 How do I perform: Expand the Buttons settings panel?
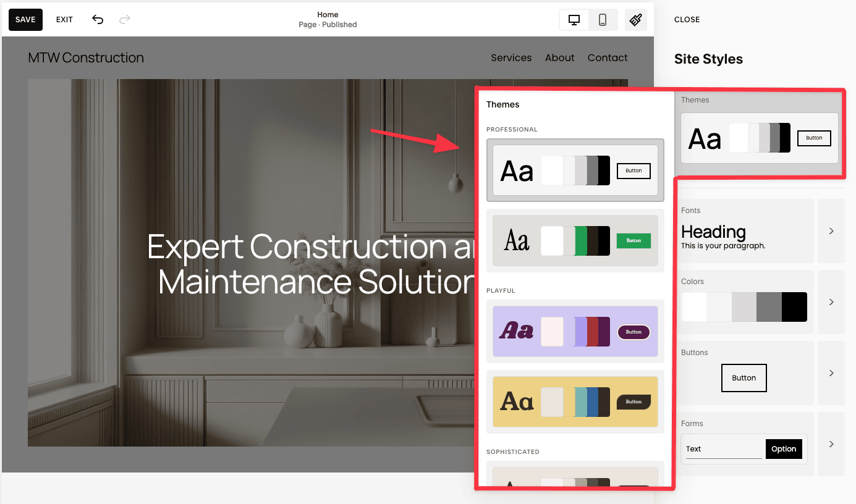click(x=831, y=373)
